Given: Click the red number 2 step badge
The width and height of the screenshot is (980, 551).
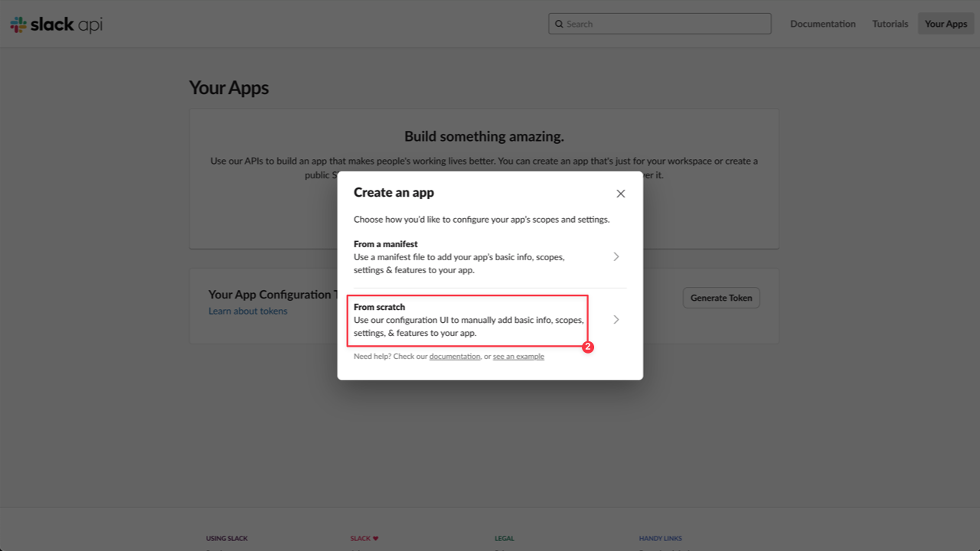Looking at the screenshot, I should [x=587, y=347].
